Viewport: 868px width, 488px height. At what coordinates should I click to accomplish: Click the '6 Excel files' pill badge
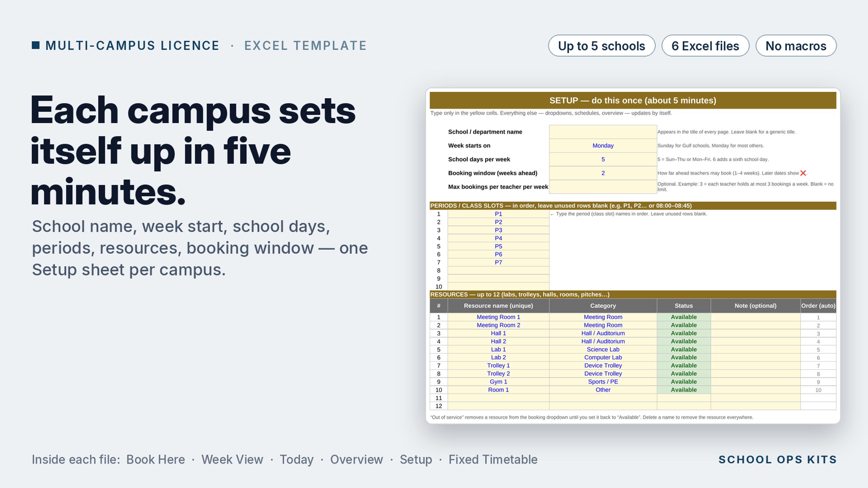point(705,46)
